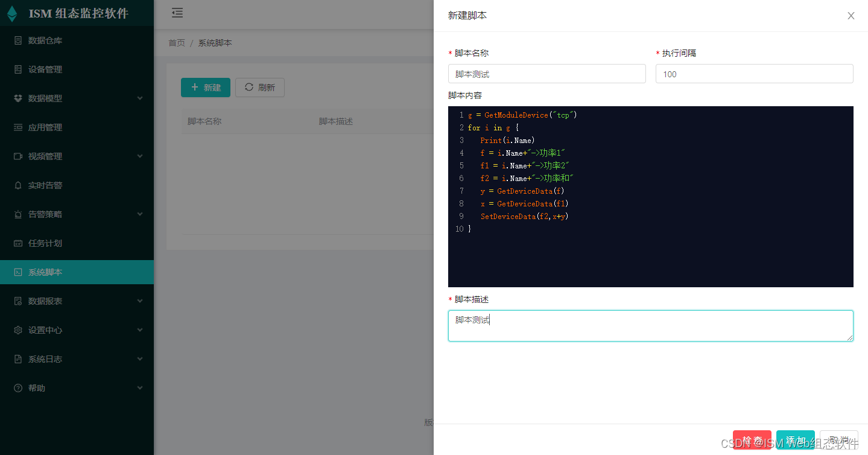Screen dimensions: 868x455
Task: Expand the 系统日志 submenu arrow
Action: click(x=140, y=359)
